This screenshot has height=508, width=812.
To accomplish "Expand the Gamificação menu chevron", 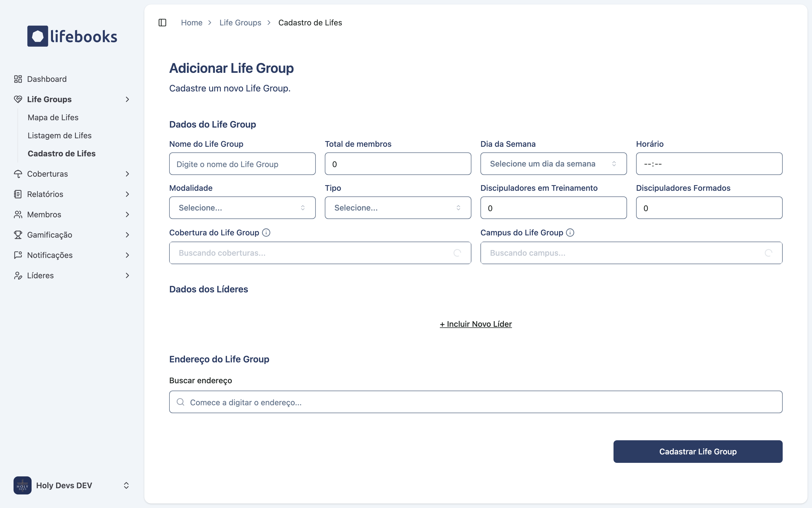I will (x=127, y=235).
